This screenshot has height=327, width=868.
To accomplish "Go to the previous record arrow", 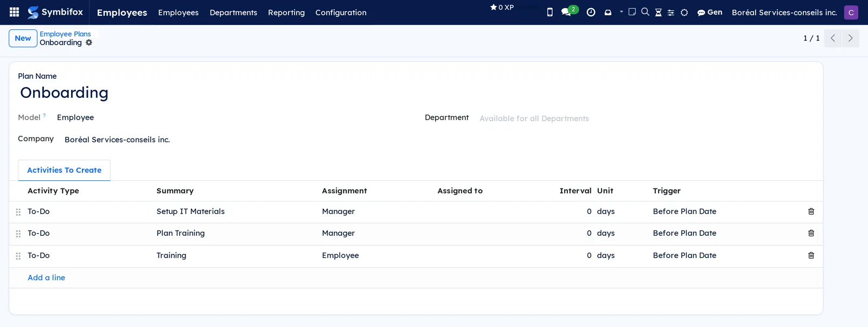I will (x=833, y=38).
